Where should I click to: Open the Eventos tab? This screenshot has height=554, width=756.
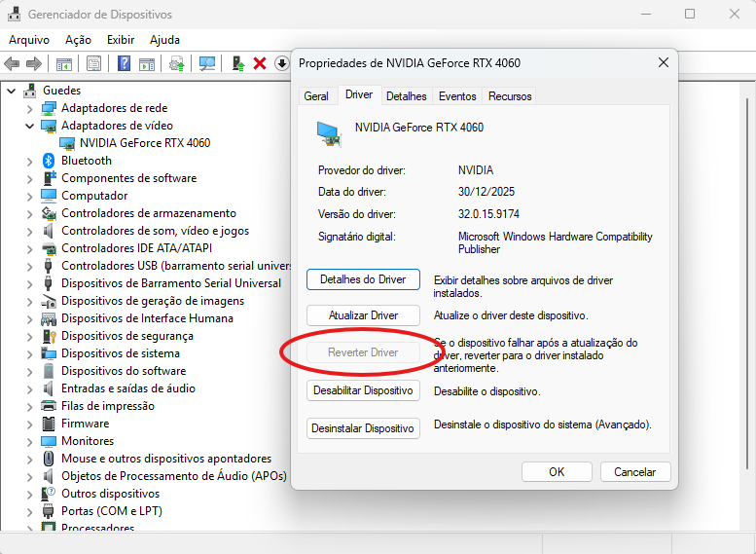click(x=457, y=96)
